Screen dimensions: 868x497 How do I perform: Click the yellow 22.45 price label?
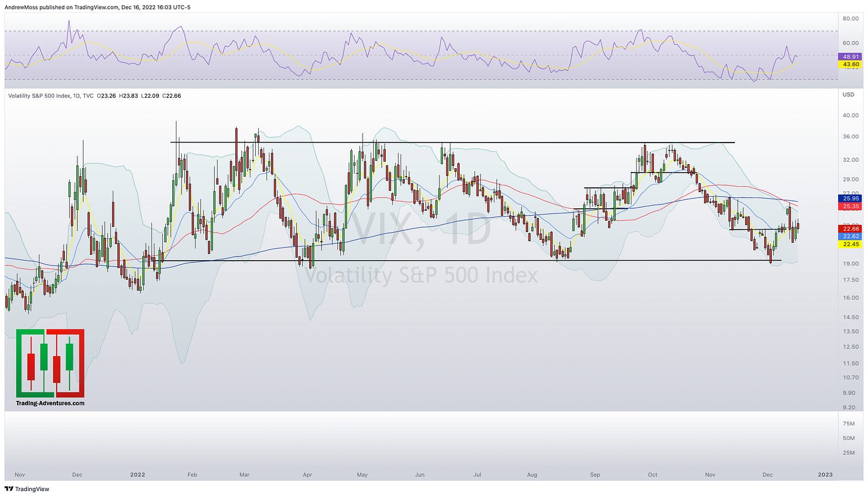pyautogui.click(x=849, y=243)
